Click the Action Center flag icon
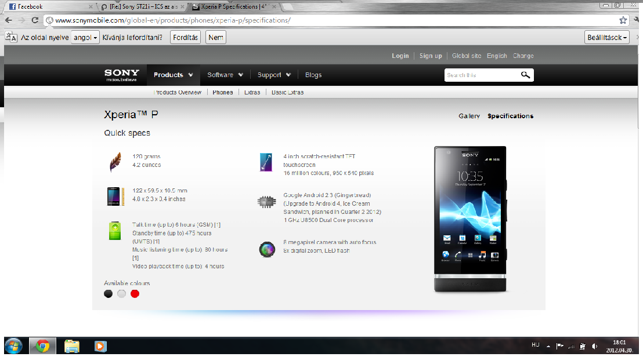Screen dimensions: 643x364 (x=560, y=347)
